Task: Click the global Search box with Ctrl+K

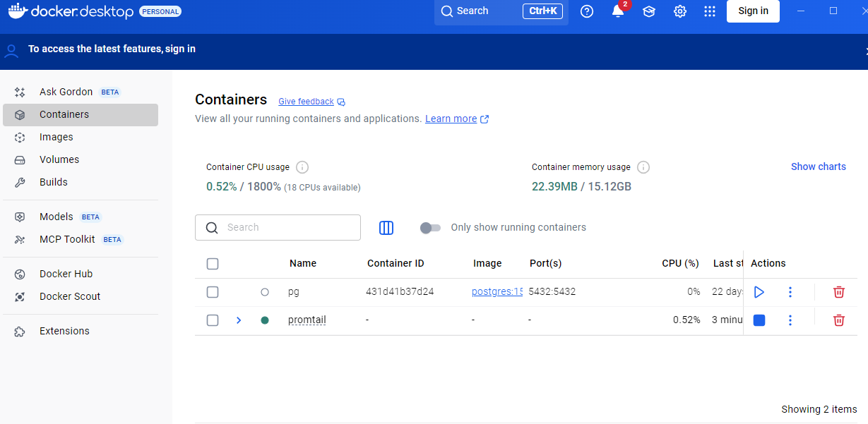Action: point(501,11)
